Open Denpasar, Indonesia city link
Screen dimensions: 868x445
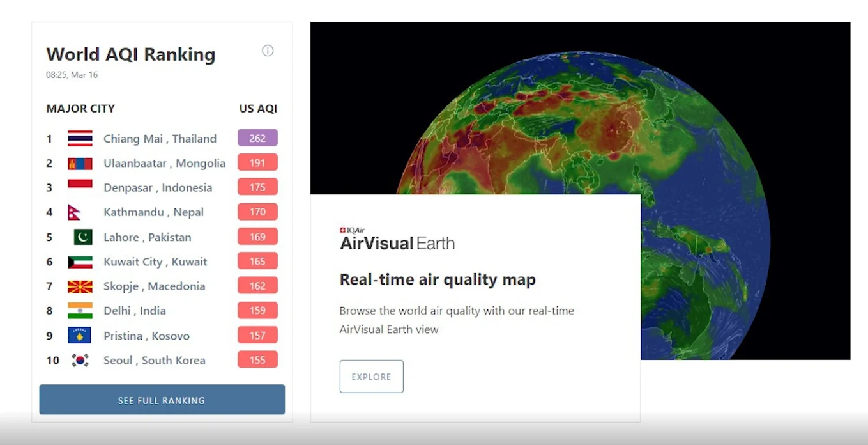(x=158, y=188)
